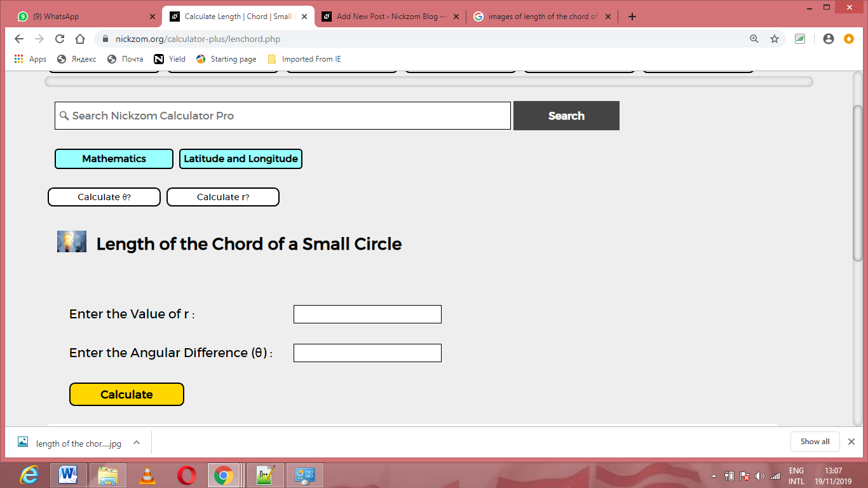Click the Angular Difference input box
The image size is (868, 488).
pos(367,353)
